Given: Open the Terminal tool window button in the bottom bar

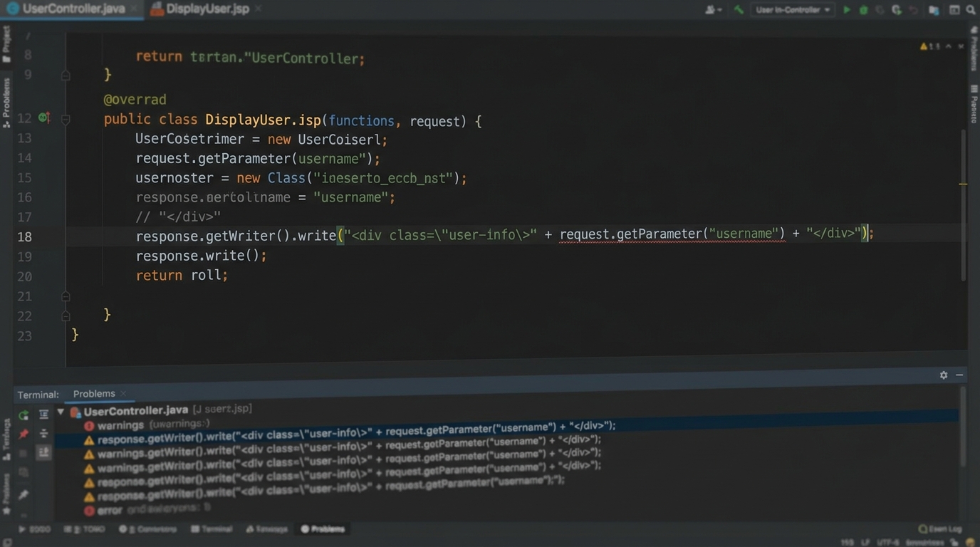Looking at the screenshot, I should 212,529.
